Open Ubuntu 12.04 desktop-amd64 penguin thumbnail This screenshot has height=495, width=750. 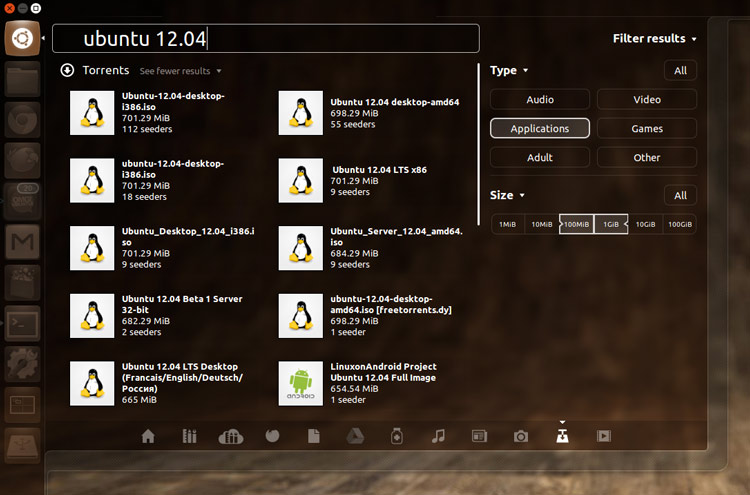[x=300, y=113]
